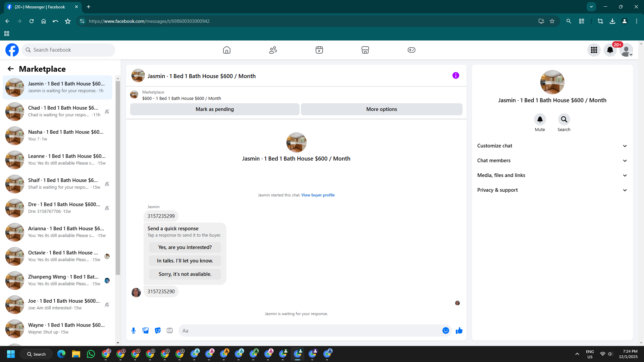Click the Facebook logo

click(12, 50)
